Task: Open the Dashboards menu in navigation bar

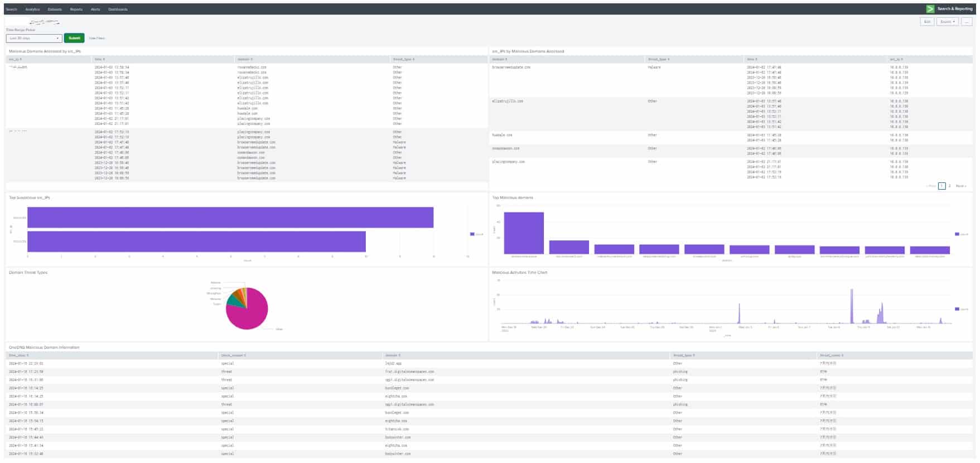Action: (x=118, y=9)
